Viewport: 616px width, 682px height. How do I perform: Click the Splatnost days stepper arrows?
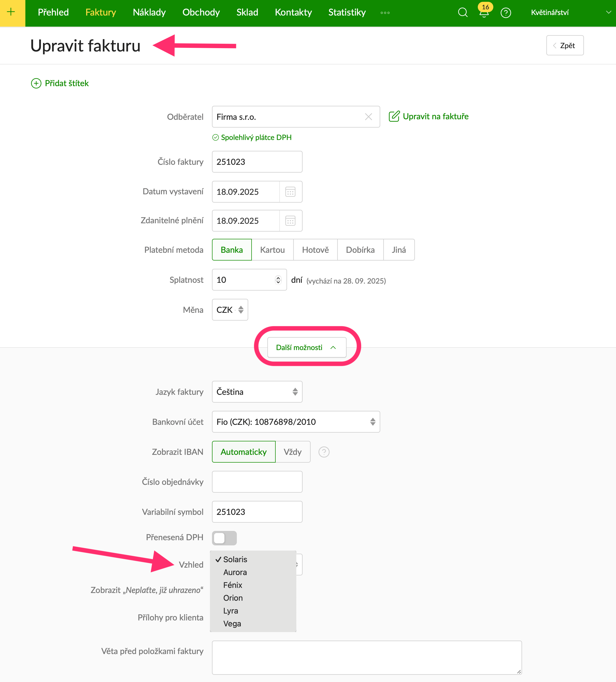point(278,280)
